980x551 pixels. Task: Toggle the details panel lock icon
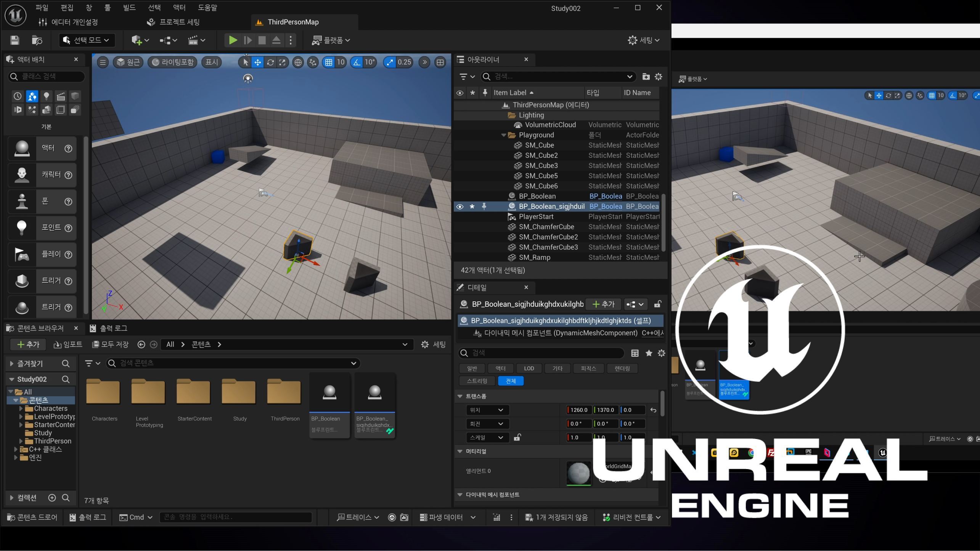[x=658, y=304]
